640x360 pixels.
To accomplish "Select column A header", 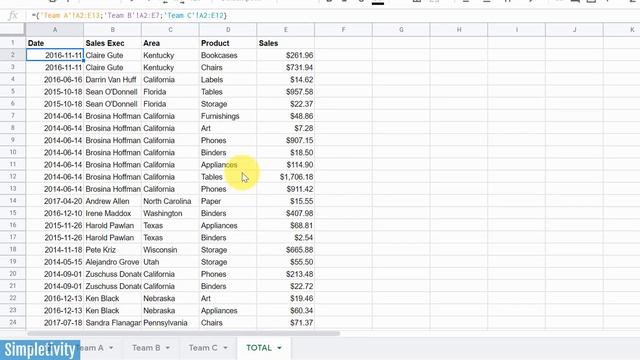I will [x=55, y=30].
